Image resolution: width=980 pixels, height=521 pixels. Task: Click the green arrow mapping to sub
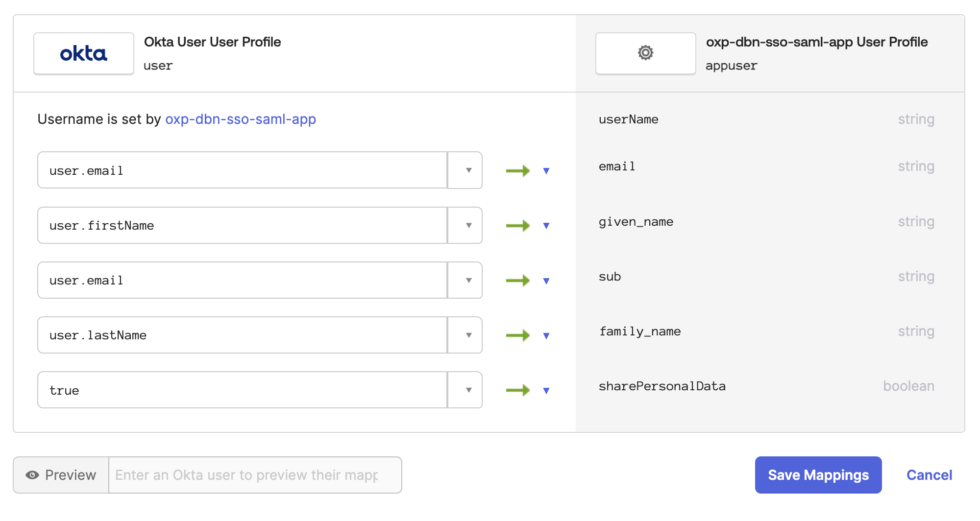tap(518, 280)
